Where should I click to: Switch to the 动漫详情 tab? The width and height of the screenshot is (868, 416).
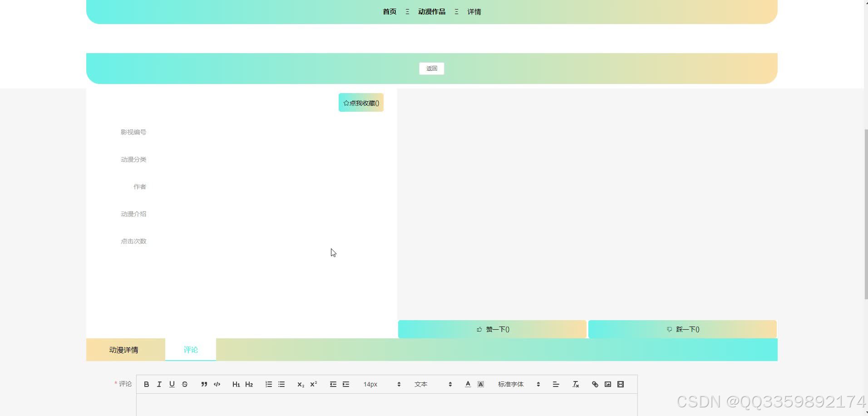coord(123,350)
